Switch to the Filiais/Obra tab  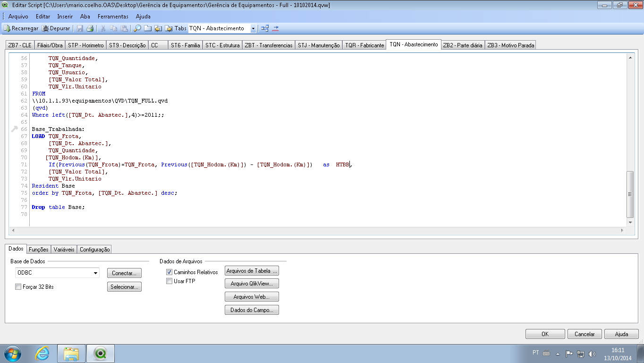50,45
